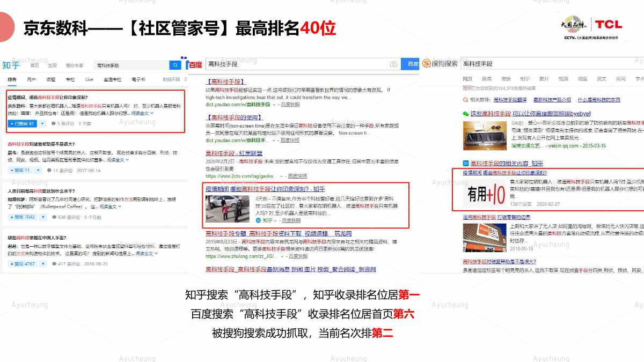Click the Sogou search logo

click(440, 64)
